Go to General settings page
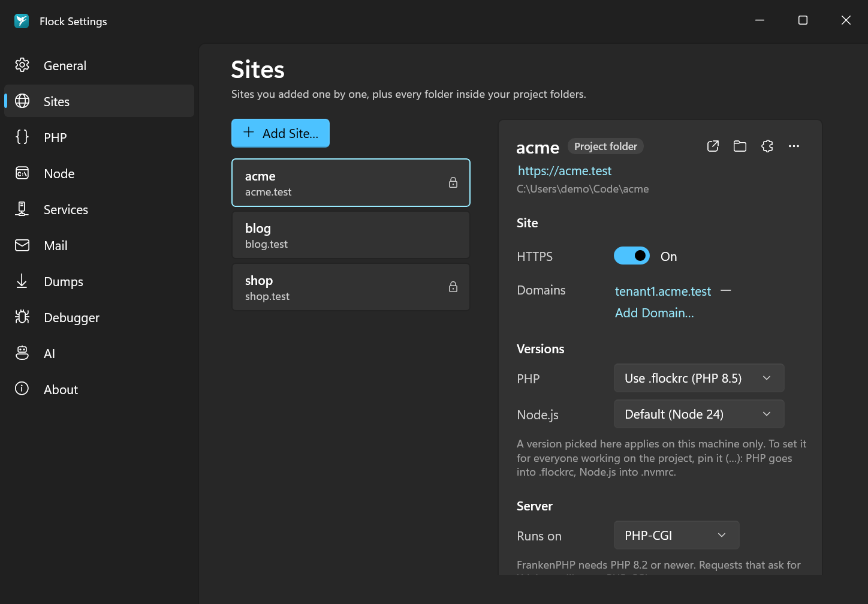 99,65
